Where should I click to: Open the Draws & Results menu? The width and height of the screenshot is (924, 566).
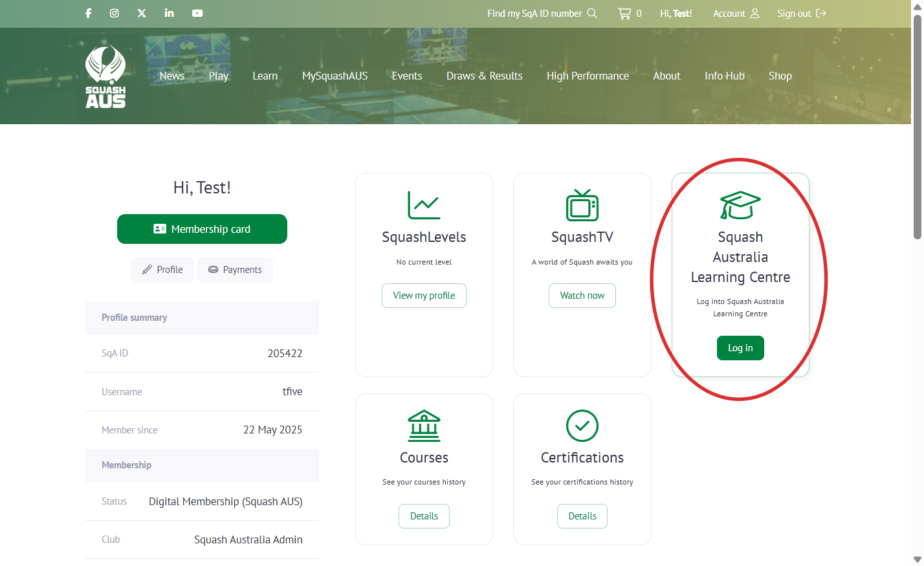(485, 76)
